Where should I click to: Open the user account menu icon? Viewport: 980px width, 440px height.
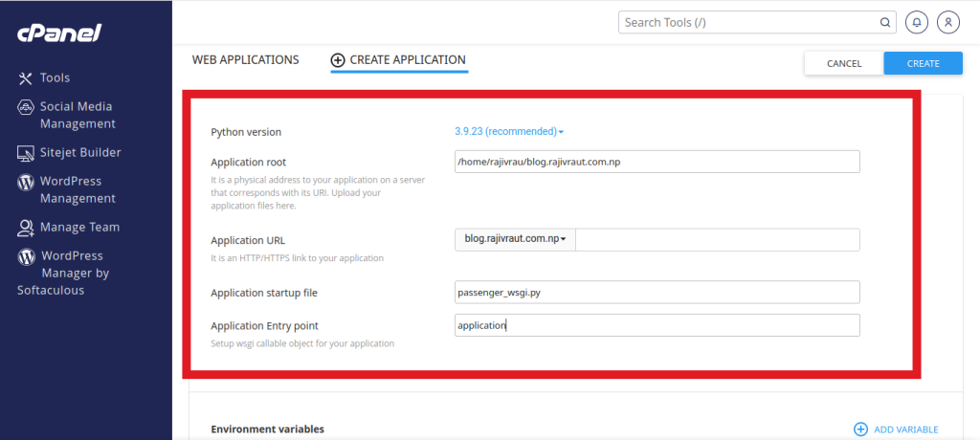click(x=948, y=23)
